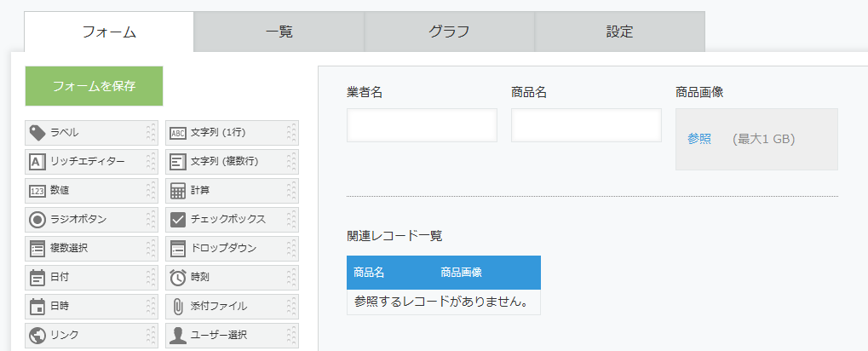Image resolution: width=868 pixels, height=351 pixels.
Task: Open the グラフ tab
Action: [x=449, y=32]
